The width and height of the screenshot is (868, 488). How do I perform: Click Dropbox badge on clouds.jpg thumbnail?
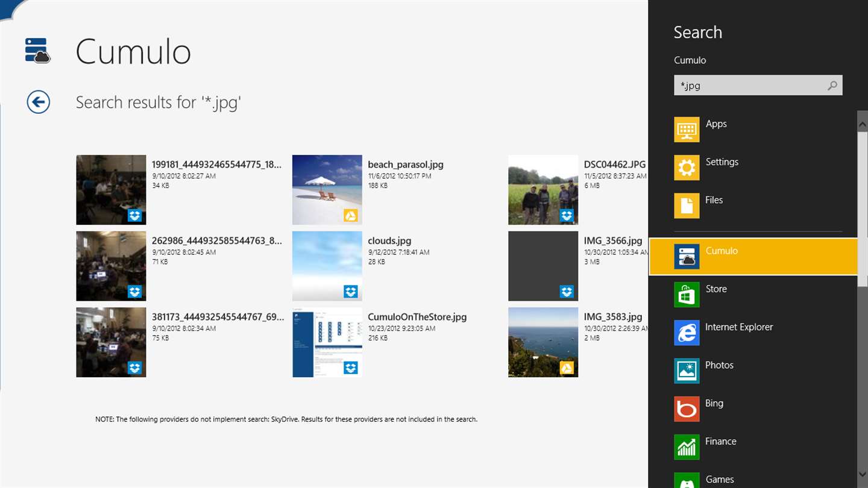(351, 292)
